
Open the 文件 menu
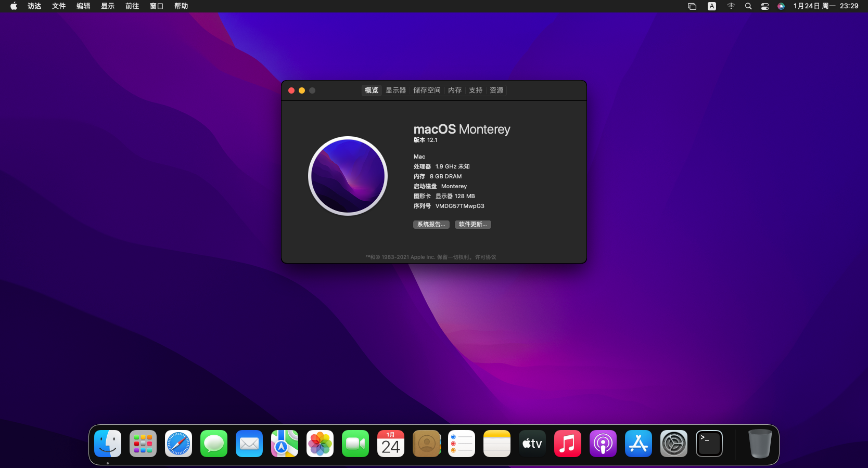pyautogui.click(x=59, y=6)
